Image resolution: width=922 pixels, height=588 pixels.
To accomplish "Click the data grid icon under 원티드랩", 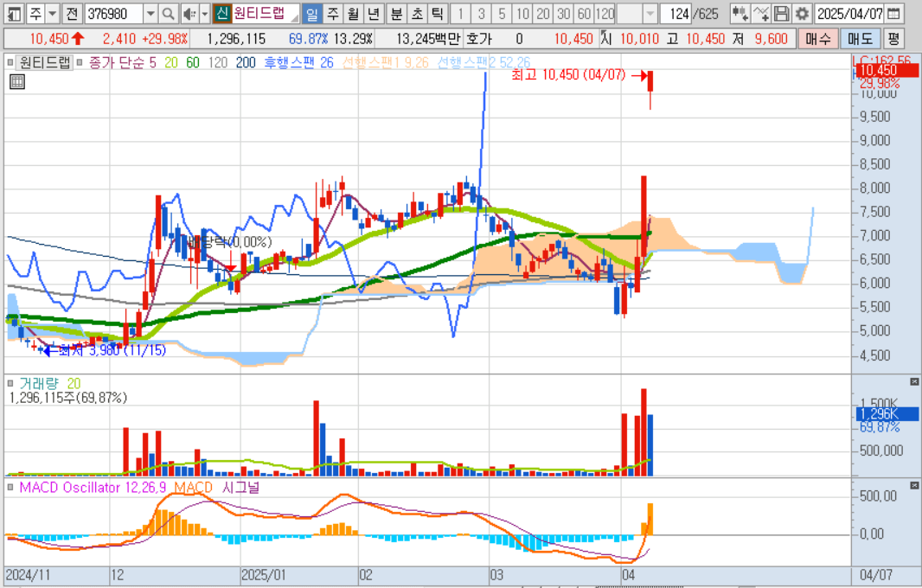I will [17, 81].
